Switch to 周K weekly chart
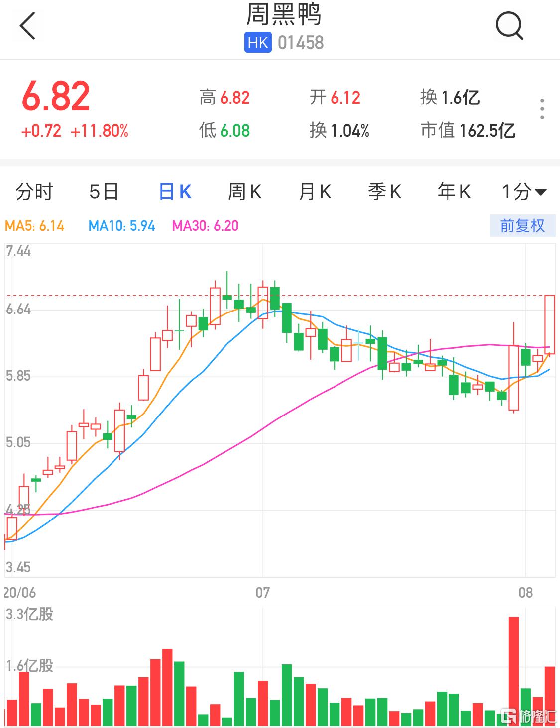560x728 pixels. pyautogui.click(x=244, y=192)
